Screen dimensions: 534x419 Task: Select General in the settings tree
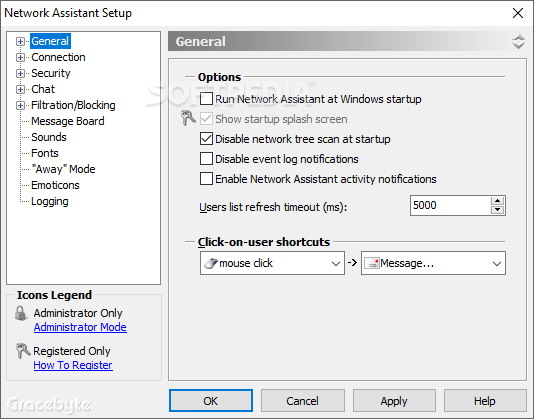(50, 41)
